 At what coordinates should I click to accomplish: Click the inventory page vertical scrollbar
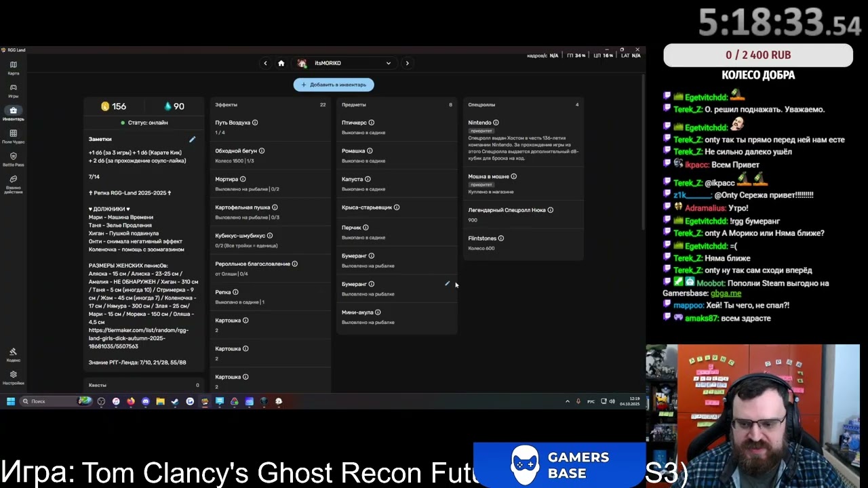pyautogui.click(x=643, y=152)
